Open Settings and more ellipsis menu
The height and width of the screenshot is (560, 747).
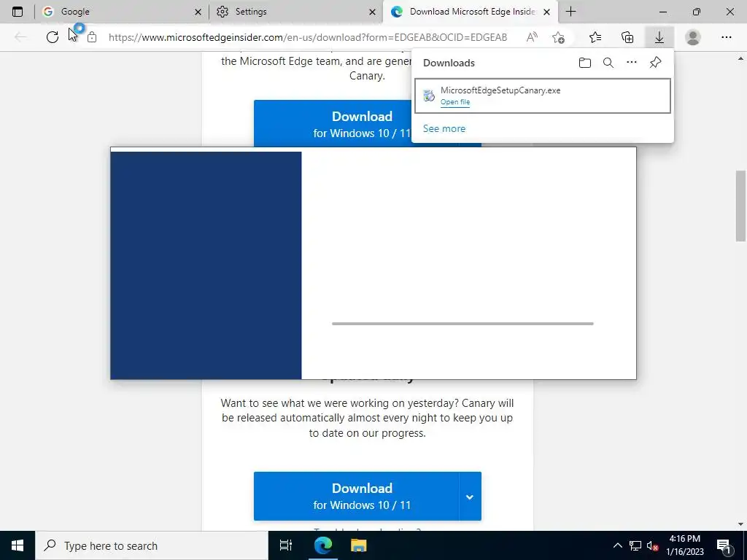tap(726, 37)
